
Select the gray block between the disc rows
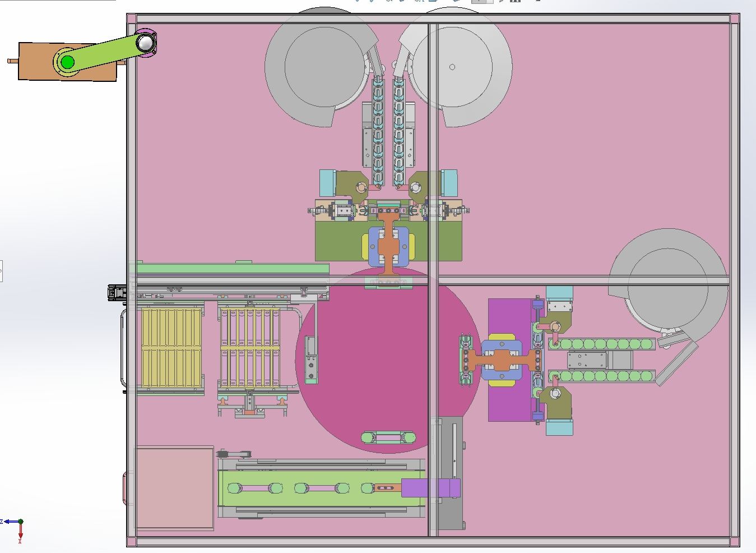pos(600,360)
